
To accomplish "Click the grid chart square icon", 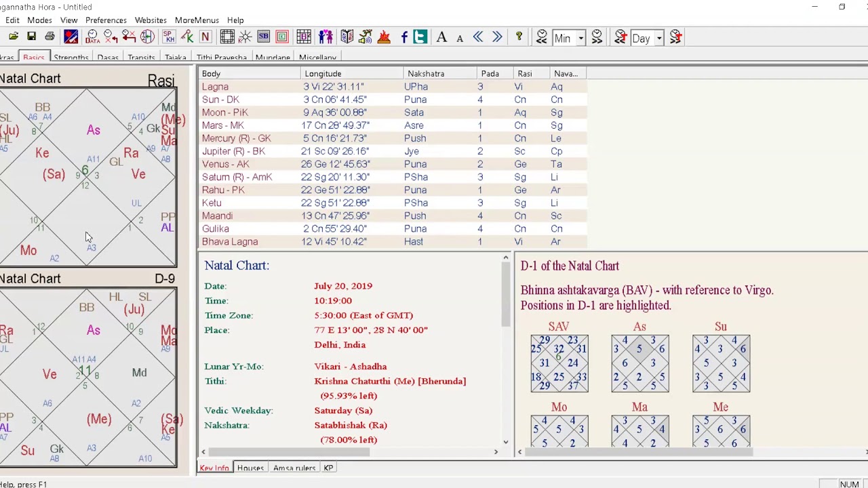I will click(227, 37).
